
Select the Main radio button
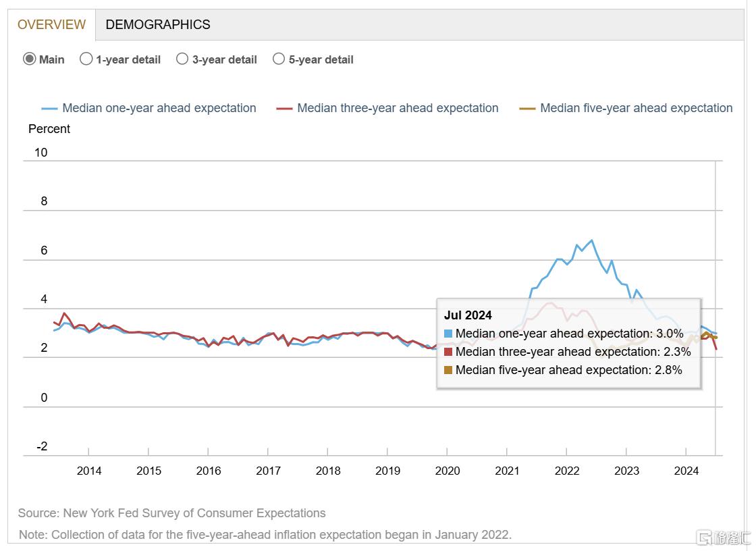click(x=30, y=59)
